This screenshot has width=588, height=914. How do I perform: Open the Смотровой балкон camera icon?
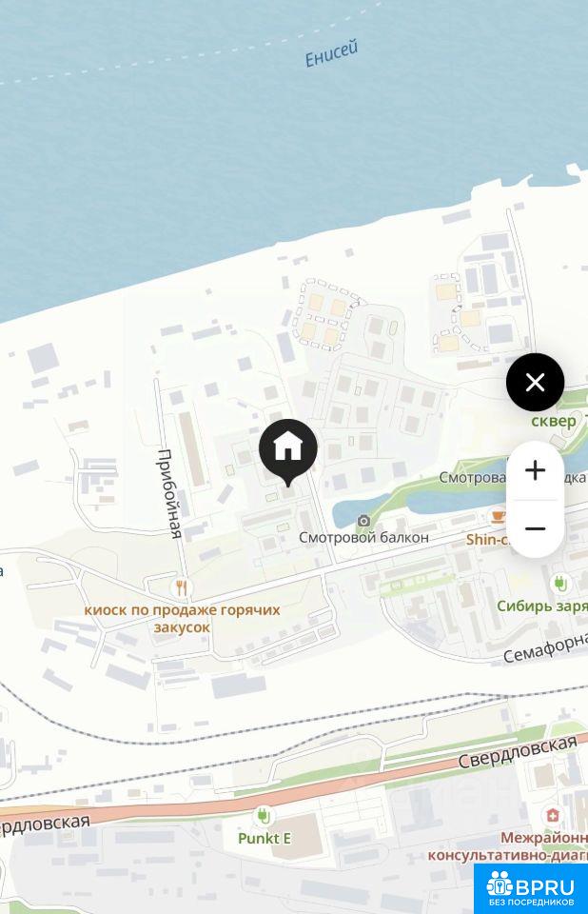(363, 521)
